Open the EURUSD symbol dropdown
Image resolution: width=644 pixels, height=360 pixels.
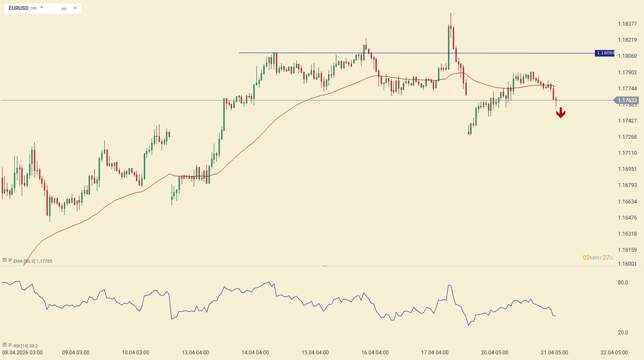(42, 8)
